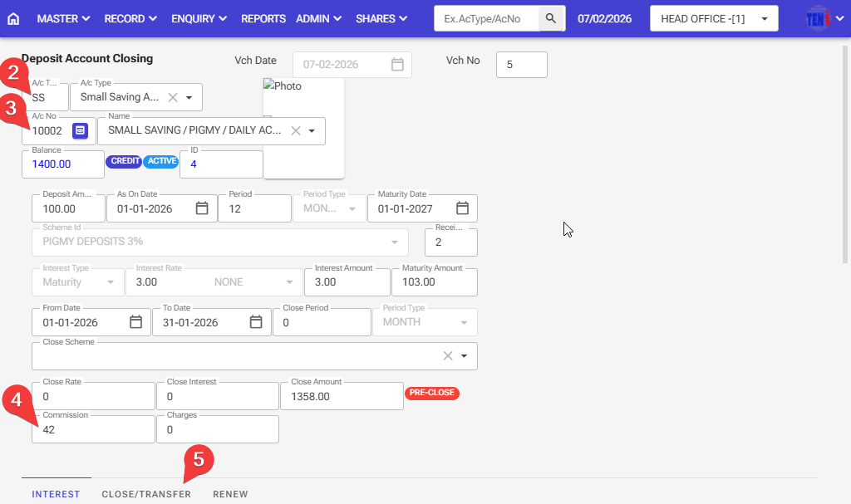Open the REPORTS menu item
851x504 pixels.
263,18
